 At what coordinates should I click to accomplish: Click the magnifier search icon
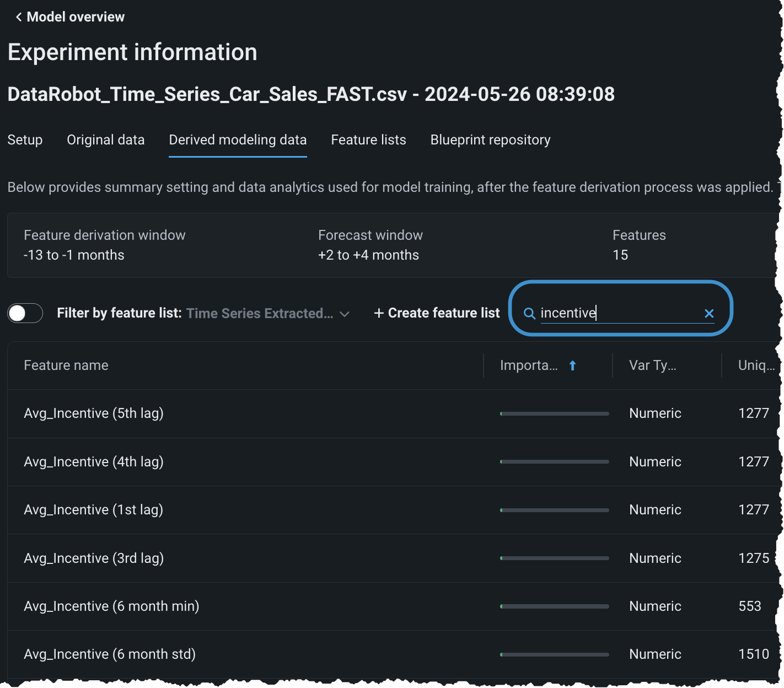click(529, 314)
